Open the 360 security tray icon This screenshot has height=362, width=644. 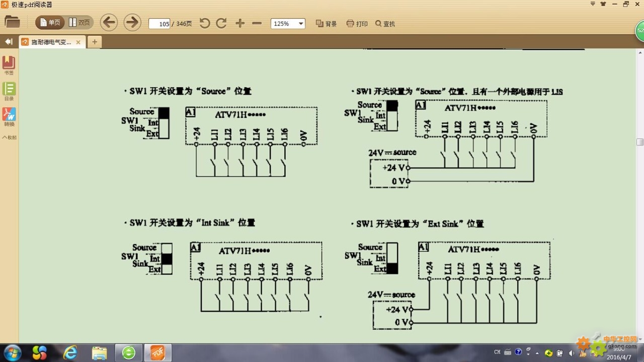point(548,353)
